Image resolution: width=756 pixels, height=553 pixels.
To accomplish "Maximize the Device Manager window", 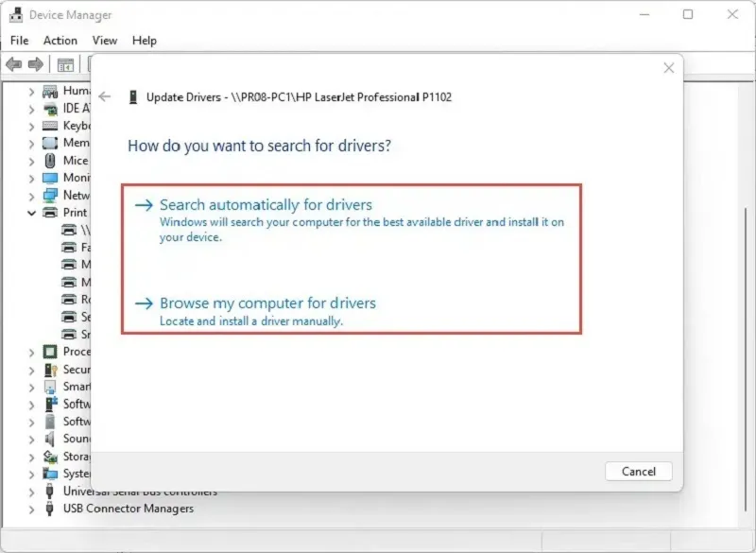I will pos(688,14).
